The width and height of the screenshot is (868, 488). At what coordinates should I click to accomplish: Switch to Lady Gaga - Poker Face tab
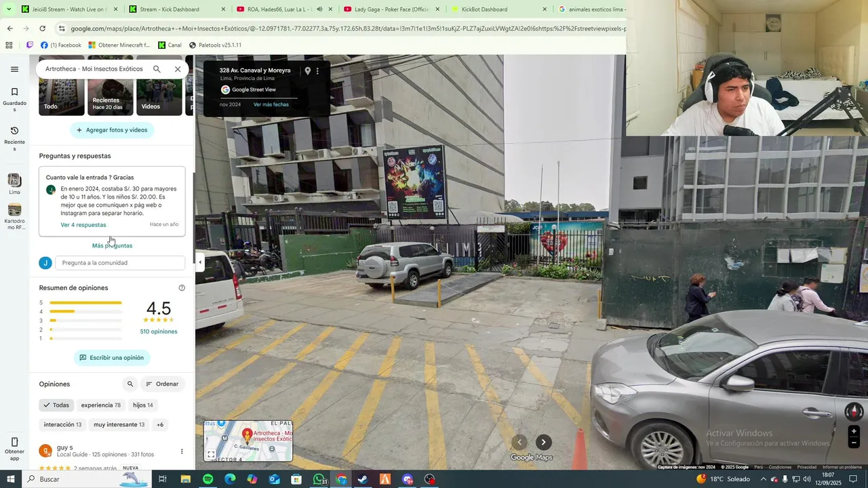[x=392, y=9]
